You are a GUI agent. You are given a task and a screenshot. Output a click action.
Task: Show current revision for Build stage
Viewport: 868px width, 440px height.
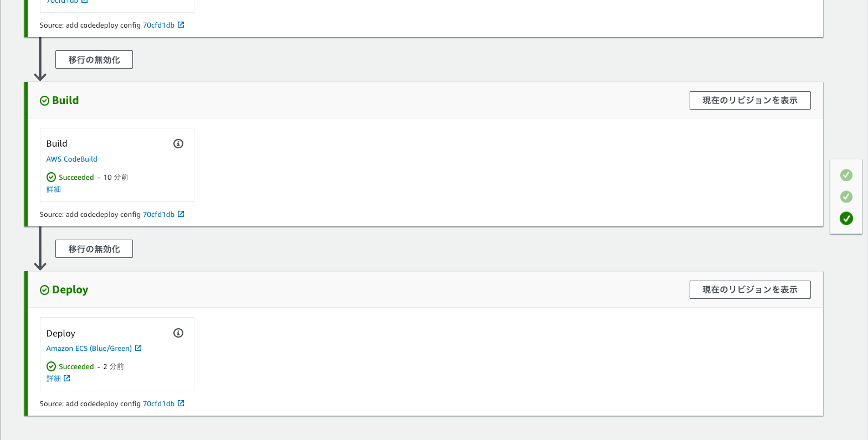point(749,101)
